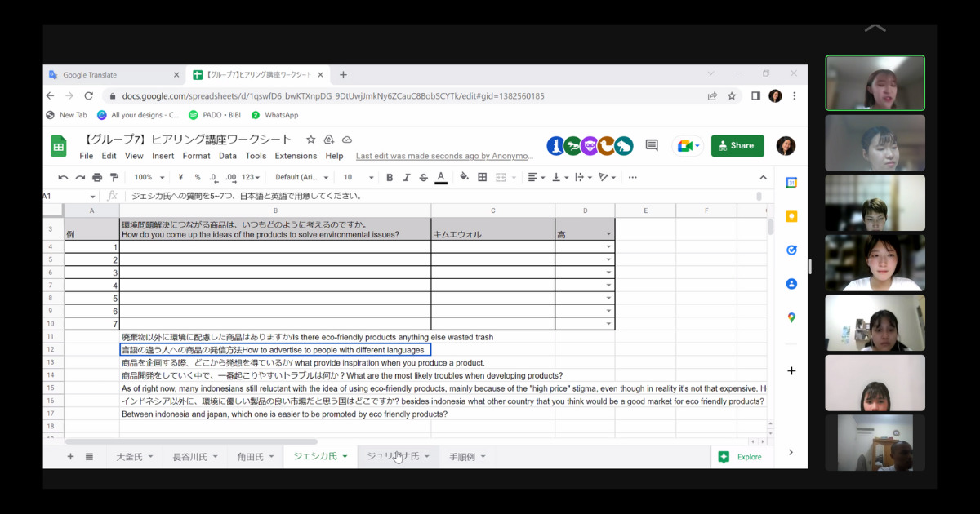Open the Extensions menu
Viewport: 980px width, 514px height.
296,156
